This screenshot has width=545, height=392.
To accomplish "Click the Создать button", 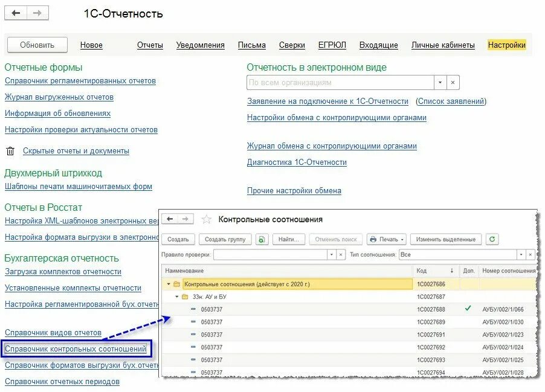I will pyautogui.click(x=178, y=239).
